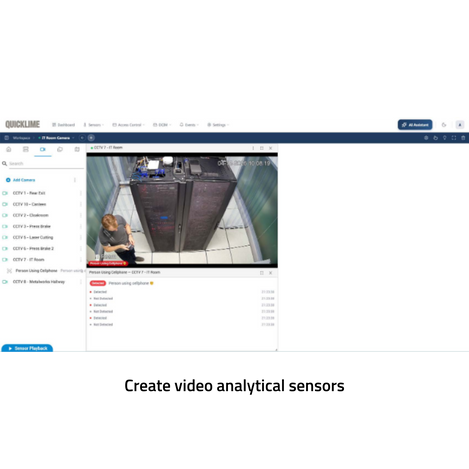Focus the sidebar Search field
Image resolution: width=469 pixels, height=469 pixels.
tap(46, 164)
